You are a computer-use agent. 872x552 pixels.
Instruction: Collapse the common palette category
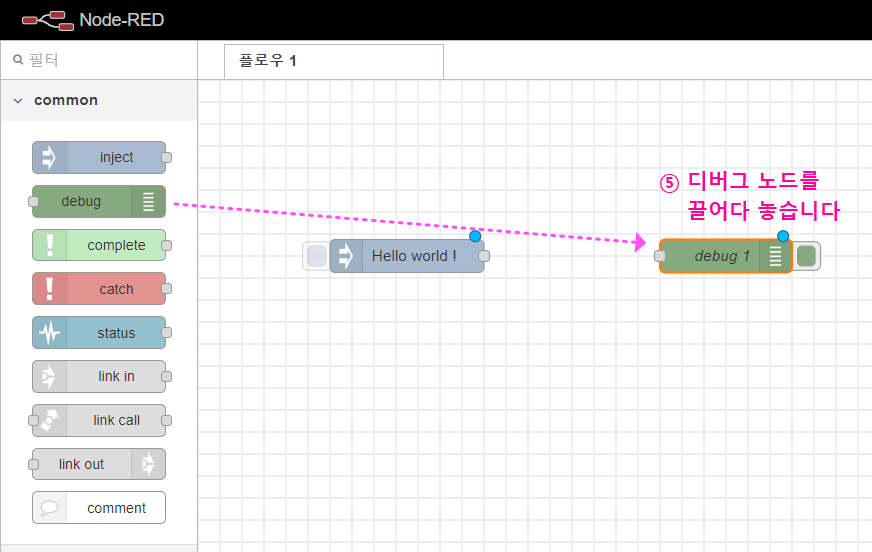click(x=18, y=101)
